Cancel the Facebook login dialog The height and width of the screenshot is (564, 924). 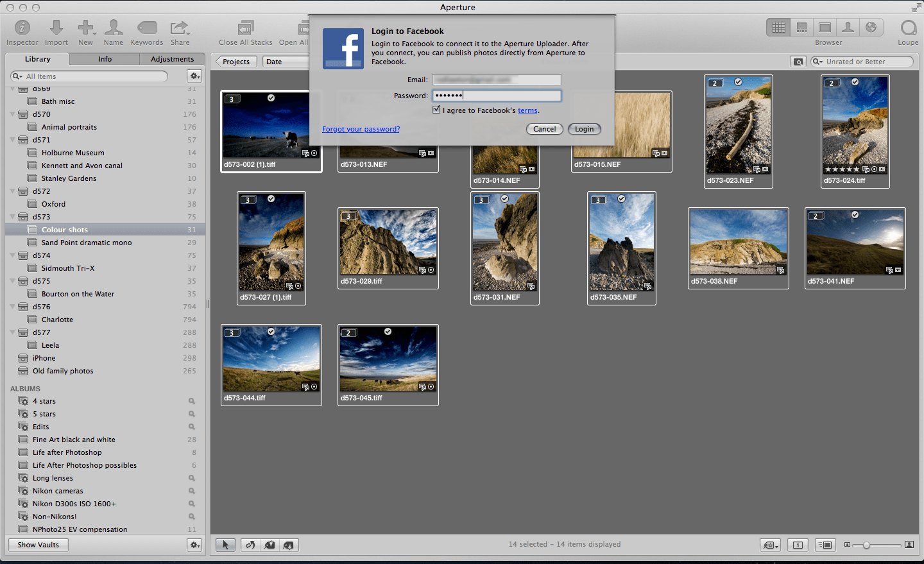[545, 129]
